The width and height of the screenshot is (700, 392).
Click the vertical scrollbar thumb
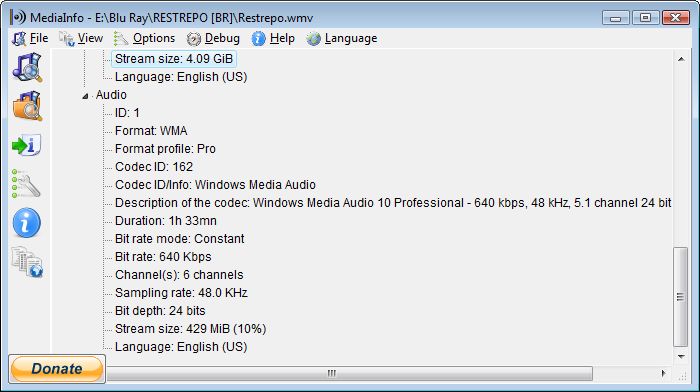coord(681,297)
